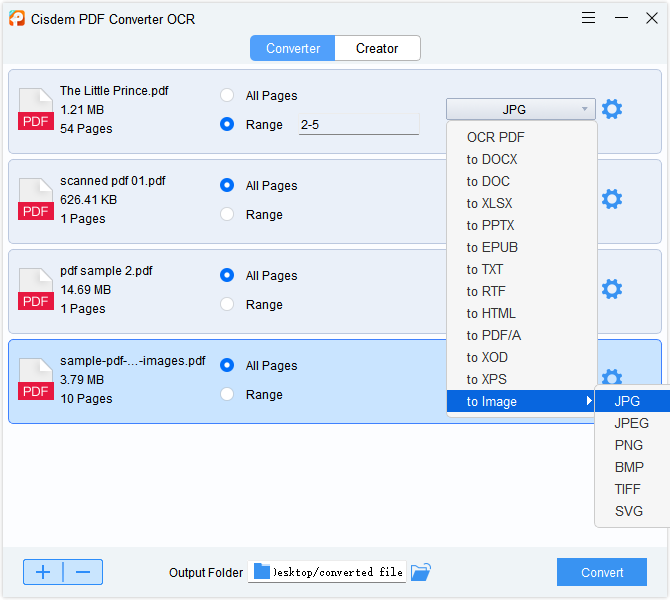Pick JPG in image submenu
The image size is (670, 600).
pyautogui.click(x=632, y=401)
